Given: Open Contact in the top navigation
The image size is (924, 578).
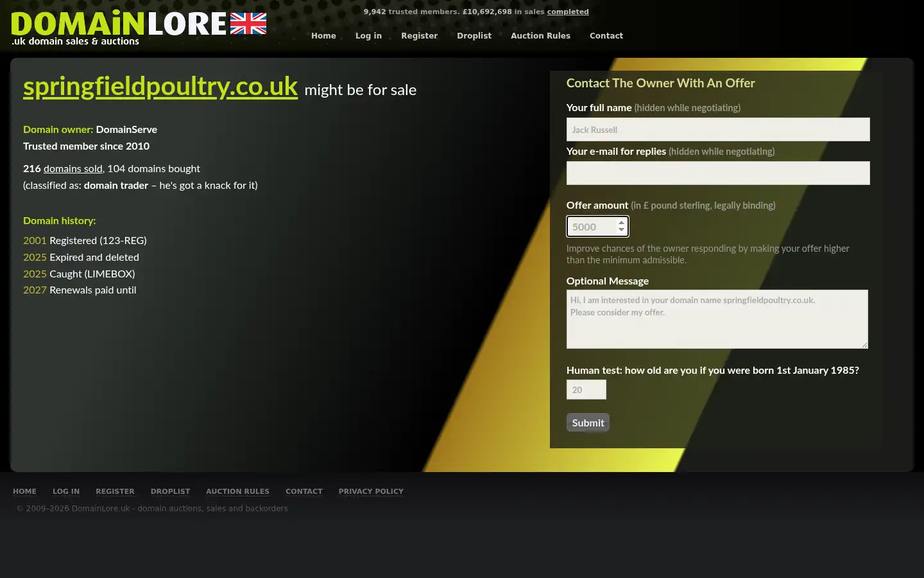Looking at the screenshot, I should [606, 36].
